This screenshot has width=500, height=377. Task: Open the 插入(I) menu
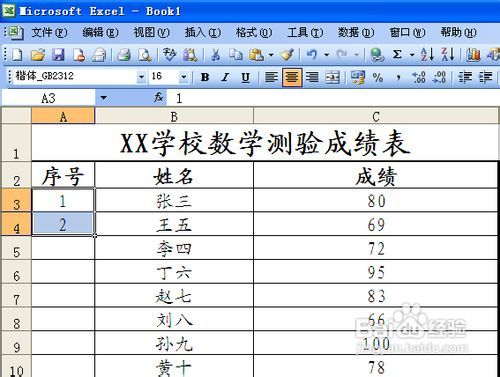click(203, 33)
